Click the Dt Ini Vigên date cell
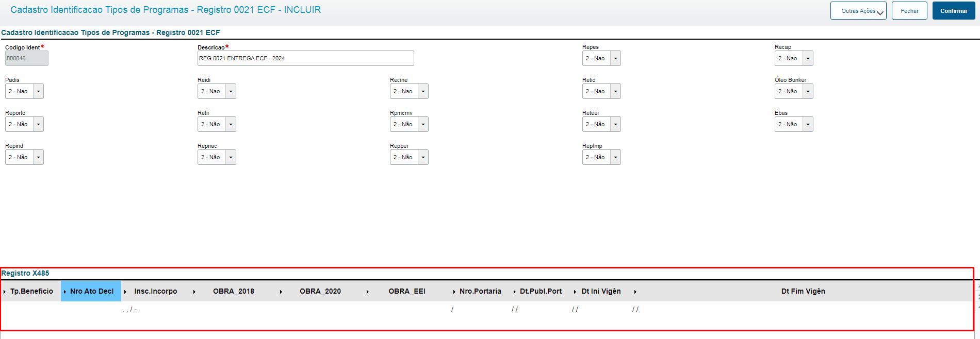Screen dimensions: 980x339 click(601, 309)
